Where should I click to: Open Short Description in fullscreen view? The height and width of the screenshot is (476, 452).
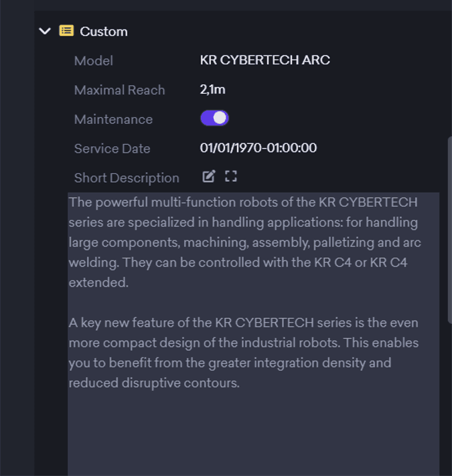pos(231,176)
